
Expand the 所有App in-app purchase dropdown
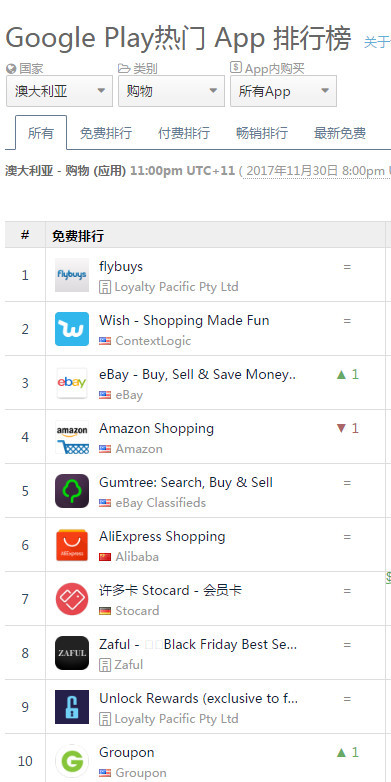pyautogui.click(x=283, y=91)
